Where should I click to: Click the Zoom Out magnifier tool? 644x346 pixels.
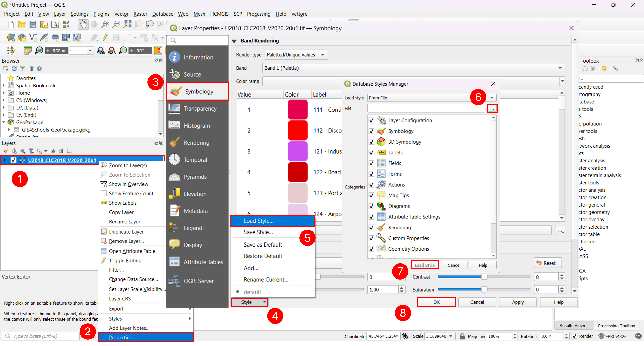116,25
